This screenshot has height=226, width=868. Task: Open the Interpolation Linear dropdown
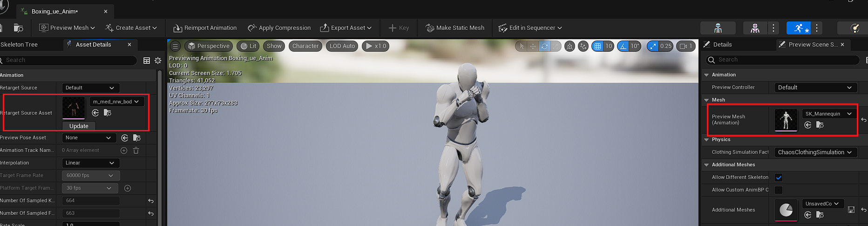91,163
